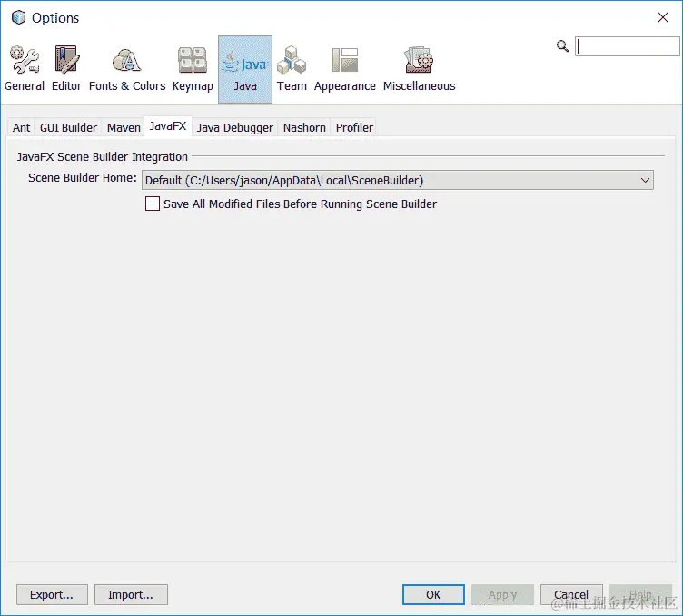Screen dimensions: 683x616
Task: Switch to the Ant tab
Action: click(x=22, y=127)
